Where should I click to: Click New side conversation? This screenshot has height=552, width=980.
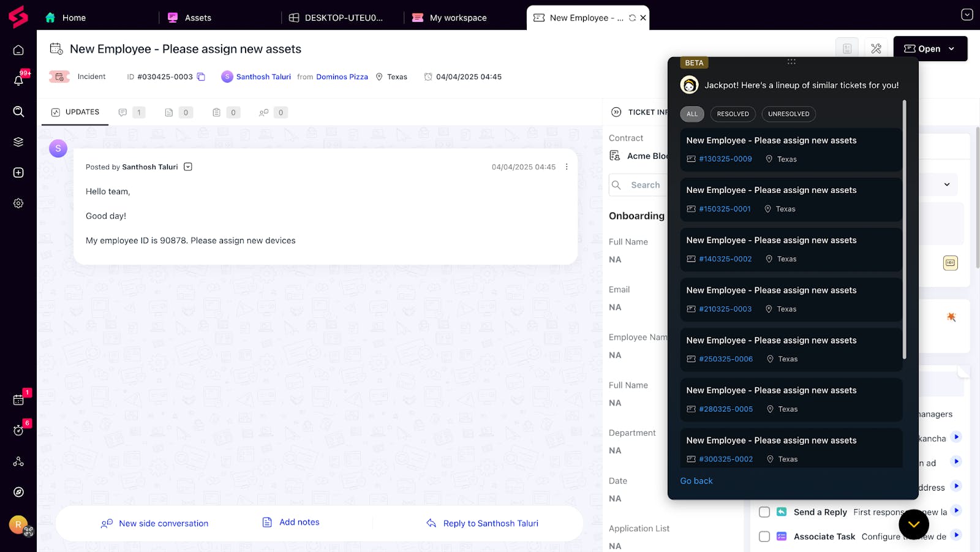tap(155, 523)
